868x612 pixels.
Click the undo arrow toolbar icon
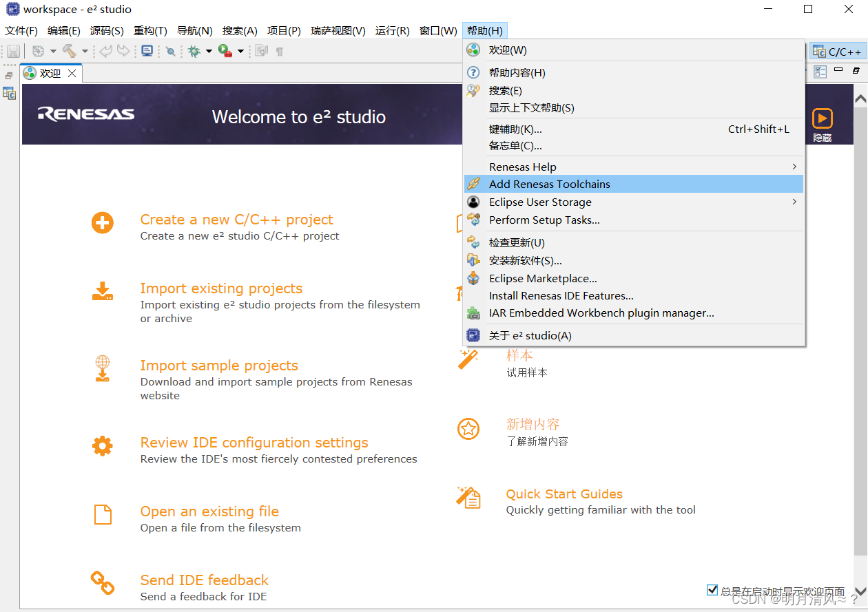click(x=106, y=51)
